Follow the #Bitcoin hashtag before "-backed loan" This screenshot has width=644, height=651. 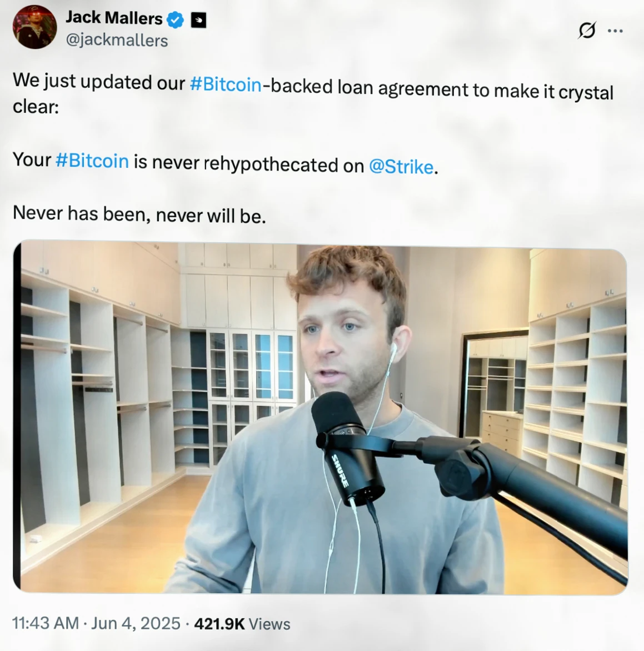coord(226,84)
